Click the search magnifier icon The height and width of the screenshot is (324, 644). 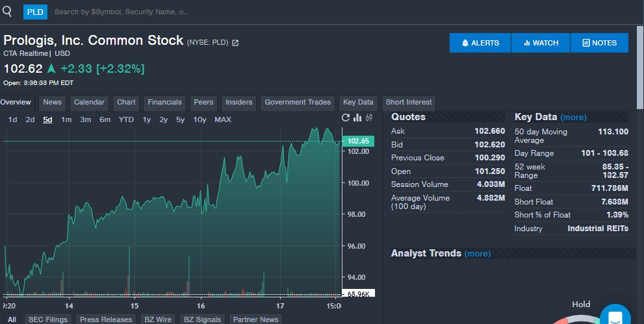click(7, 11)
